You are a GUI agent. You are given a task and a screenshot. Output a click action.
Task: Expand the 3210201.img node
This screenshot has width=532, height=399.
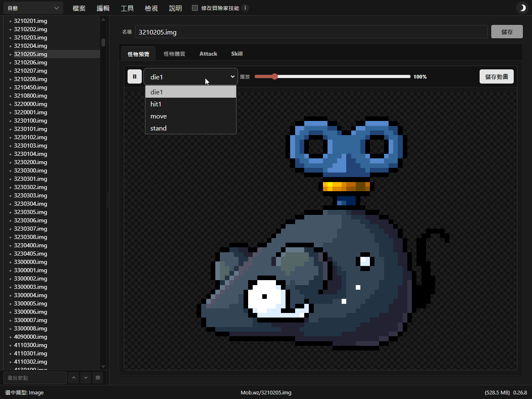pos(10,21)
